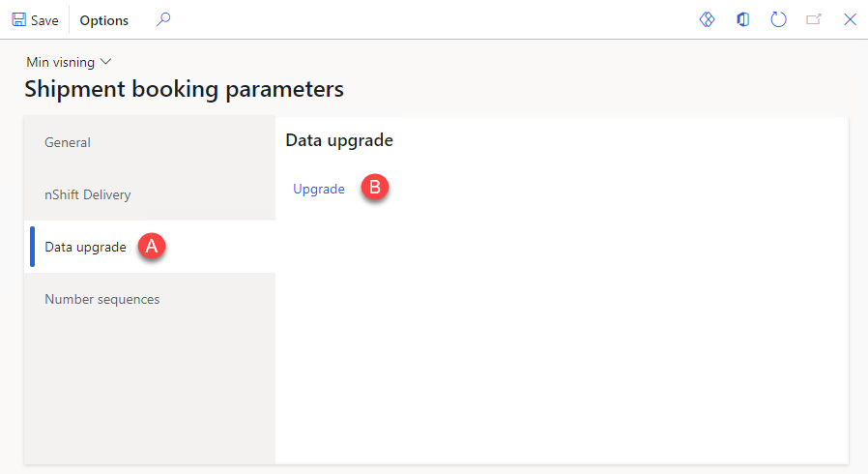Click the Upgrade link

click(319, 189)
